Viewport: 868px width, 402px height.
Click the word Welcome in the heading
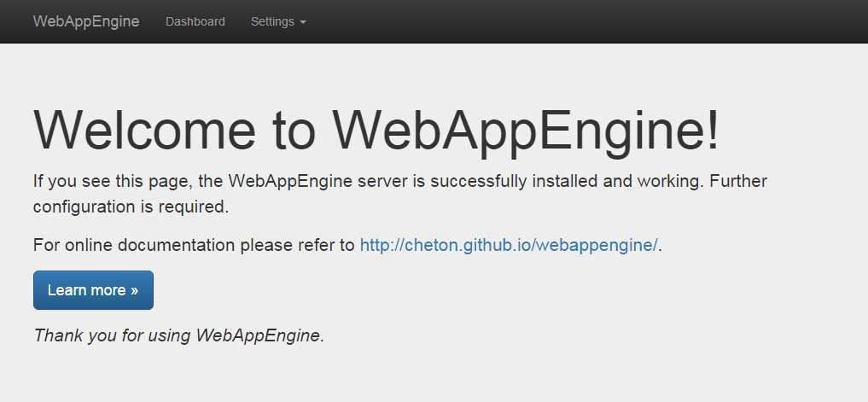tap(143, 131)
